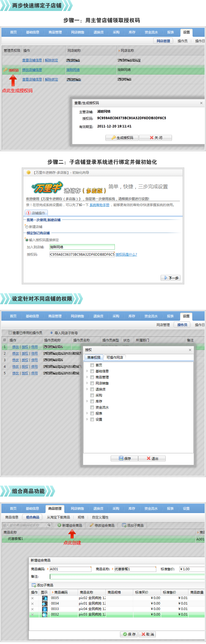Open the 授权码是什么? help link
This screenshot has height=644, width=206.
pos(126,255)
